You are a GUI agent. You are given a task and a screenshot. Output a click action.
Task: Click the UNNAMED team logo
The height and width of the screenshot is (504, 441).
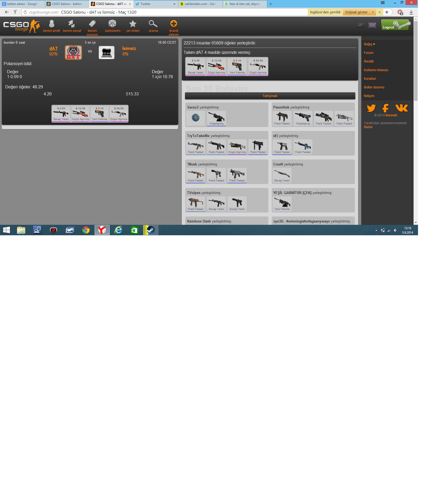coord(106,53)
